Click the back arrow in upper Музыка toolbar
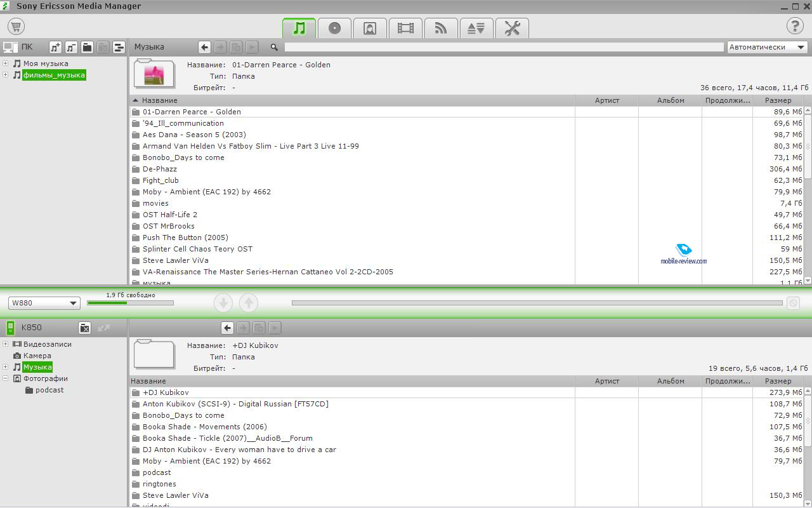Viewport: 812px width, 508px height. [204, 47]
